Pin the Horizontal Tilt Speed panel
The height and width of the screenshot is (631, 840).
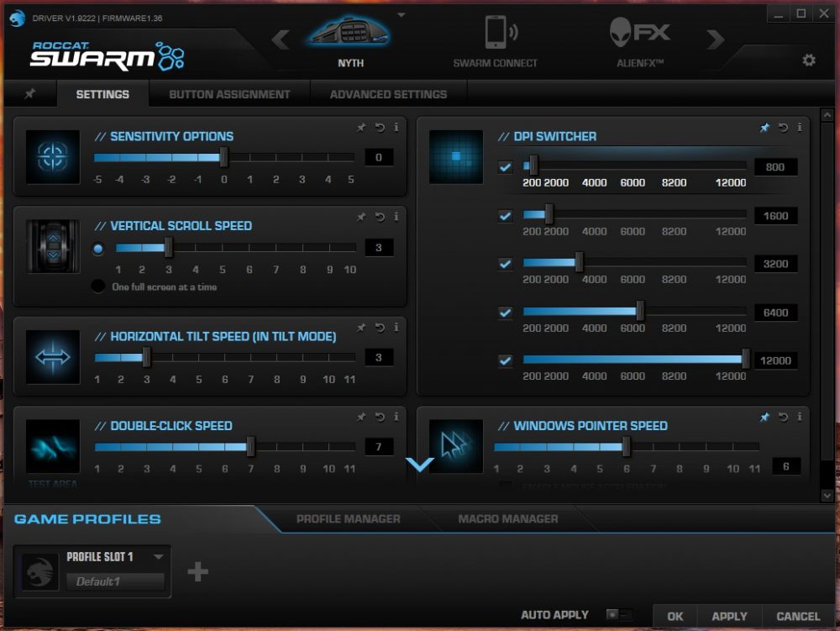coord(361,327)
